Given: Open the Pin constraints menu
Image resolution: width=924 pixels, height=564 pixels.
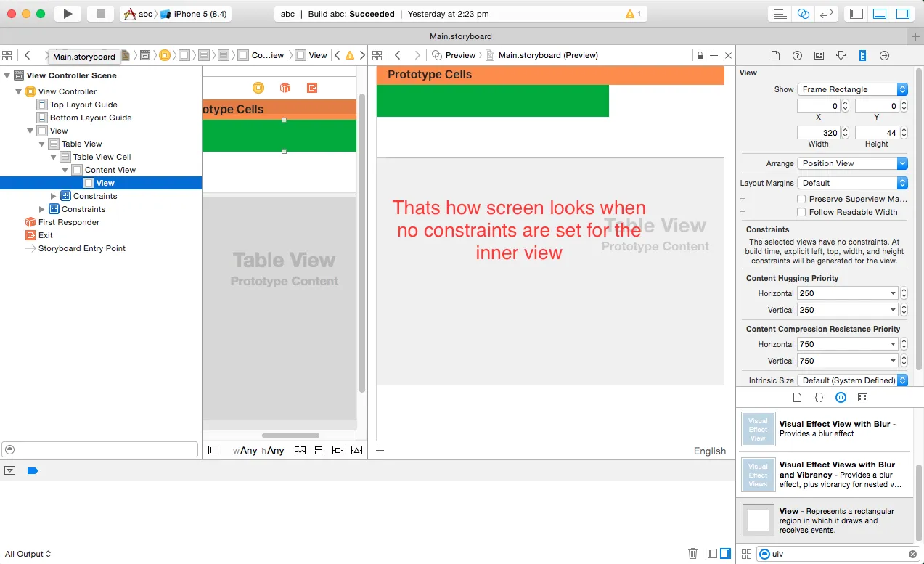Looking at the screenshot, I should coord(338,451).
